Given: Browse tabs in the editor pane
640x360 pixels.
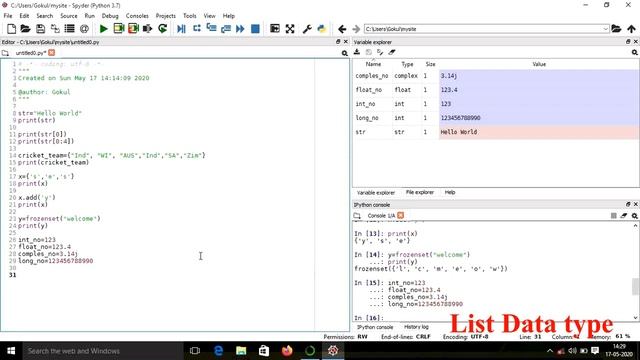Looking at the screenshot, I should point(5,53).
